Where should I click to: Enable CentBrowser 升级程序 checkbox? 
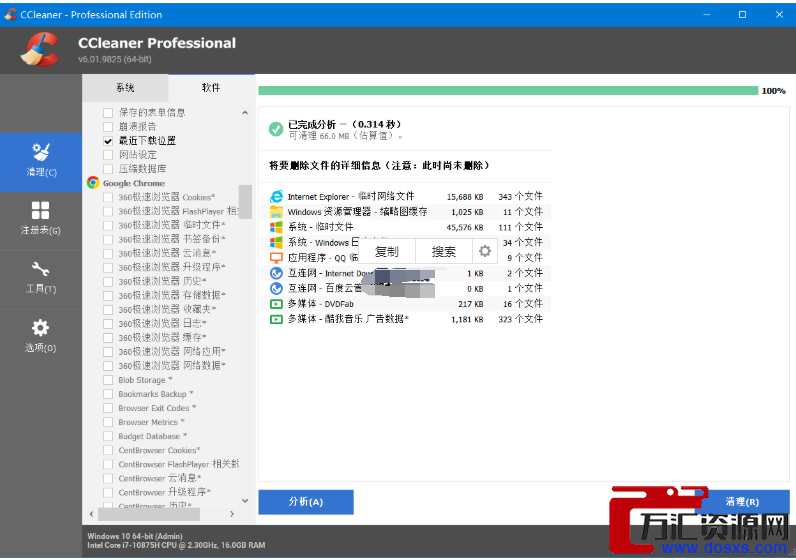pyautogui.click(x=108, y=492)
